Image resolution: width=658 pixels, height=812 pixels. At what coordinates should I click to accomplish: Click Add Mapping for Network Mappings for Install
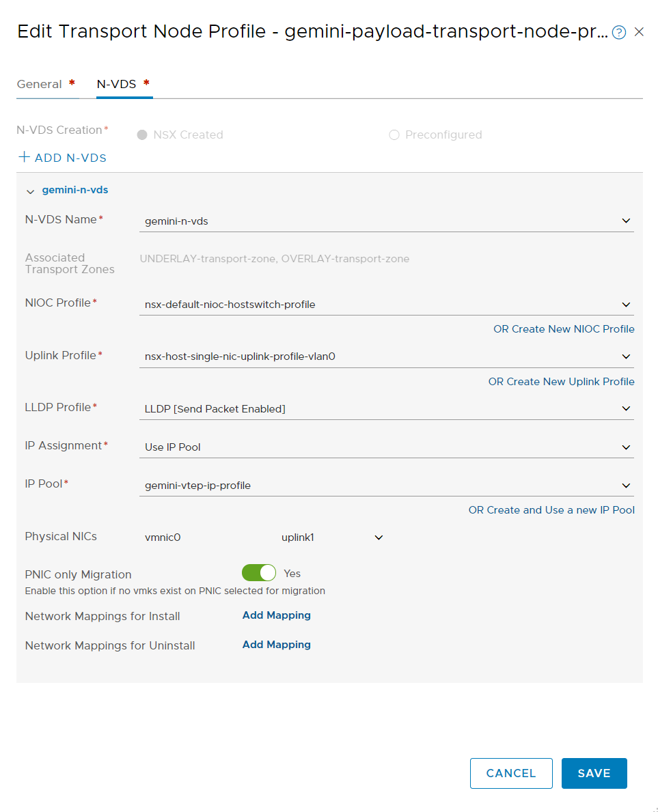tap(277, 615)
